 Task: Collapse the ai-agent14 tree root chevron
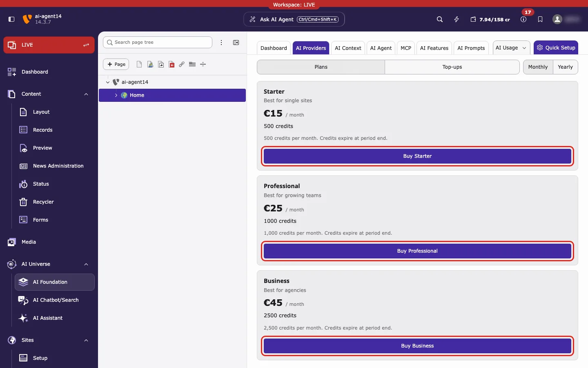[108, 82]
